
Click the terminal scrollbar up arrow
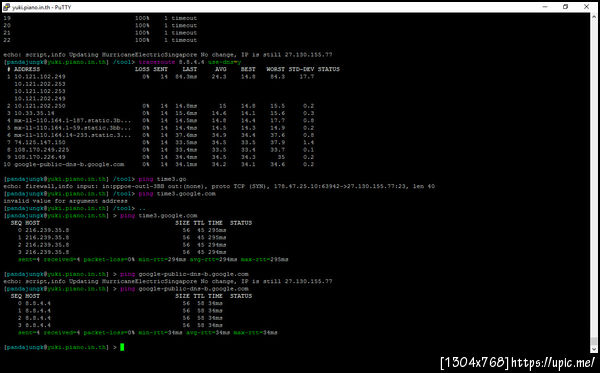pos(593,17)
